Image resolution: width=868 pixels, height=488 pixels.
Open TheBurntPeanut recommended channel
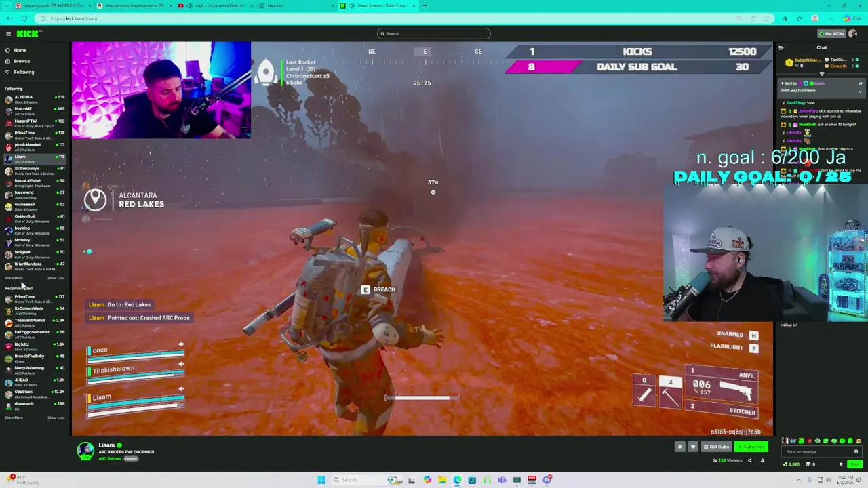[x=34, y=322]
